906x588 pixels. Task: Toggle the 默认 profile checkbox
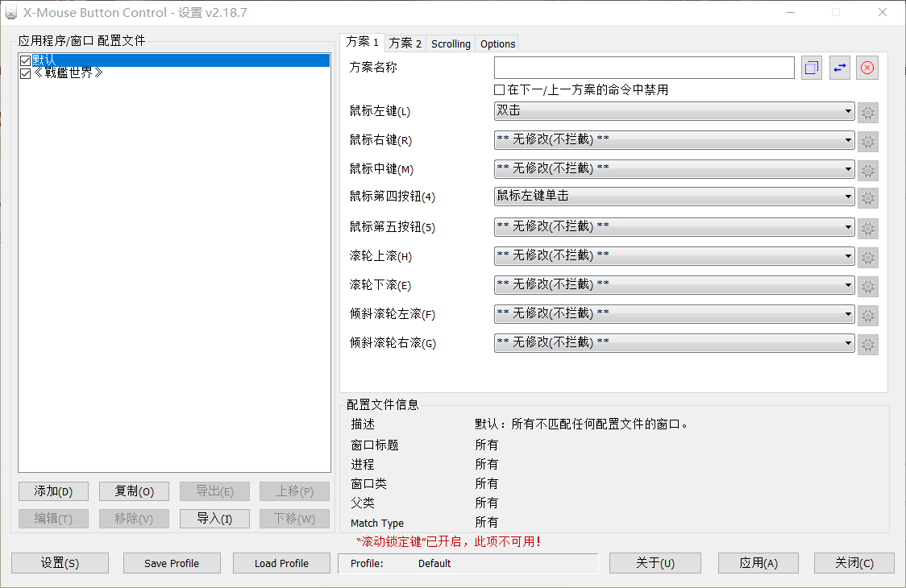(x=25, y=60)
